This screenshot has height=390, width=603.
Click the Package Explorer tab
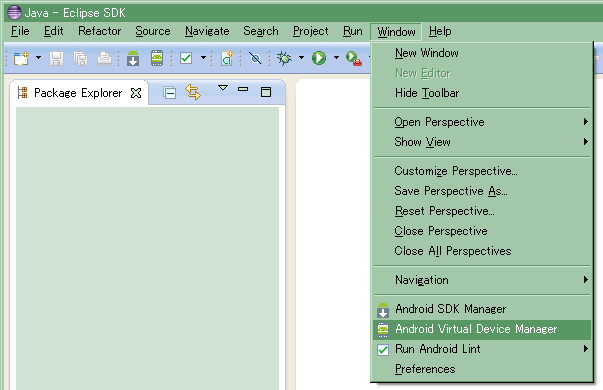point(78,93)
